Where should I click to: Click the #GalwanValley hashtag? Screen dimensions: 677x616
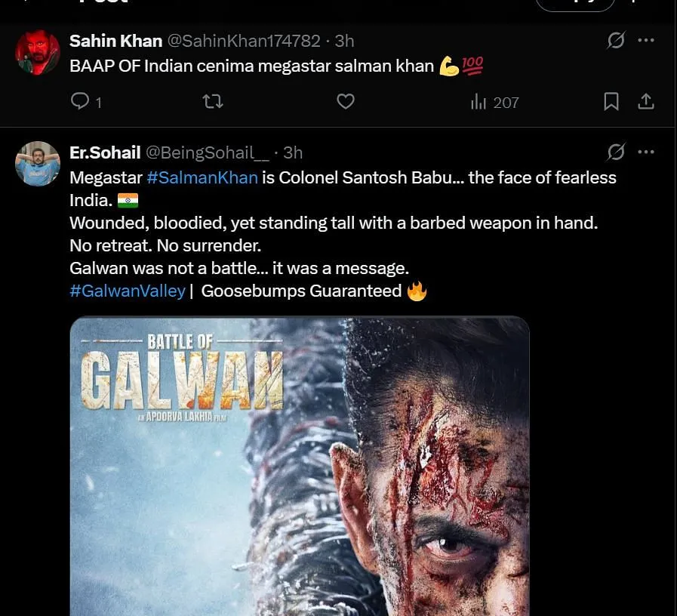(x=128, y=291)
